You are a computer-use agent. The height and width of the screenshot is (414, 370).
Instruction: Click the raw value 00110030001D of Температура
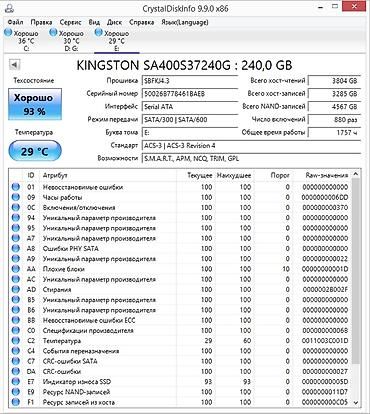(325, 341)
